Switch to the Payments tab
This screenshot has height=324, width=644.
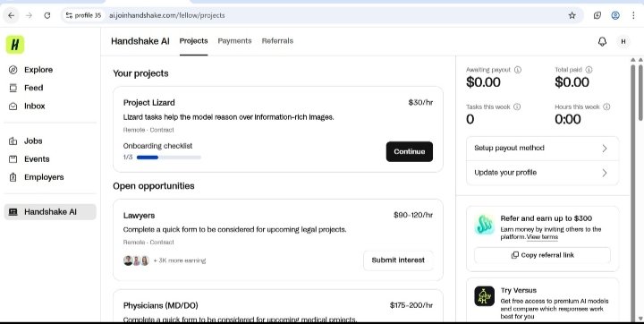[234, 41]
